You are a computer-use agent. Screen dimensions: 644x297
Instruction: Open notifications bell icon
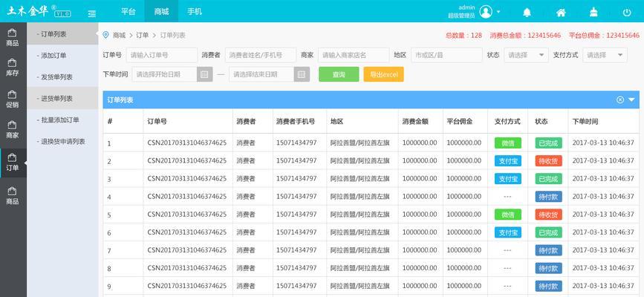tap(527, 13)
